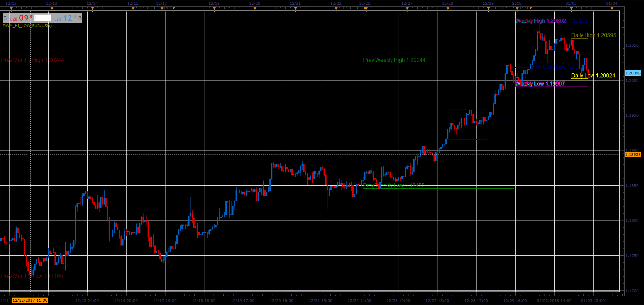
Task: Click the 12/29 16:00 time axis label
Action: click(x=515, y=301)
